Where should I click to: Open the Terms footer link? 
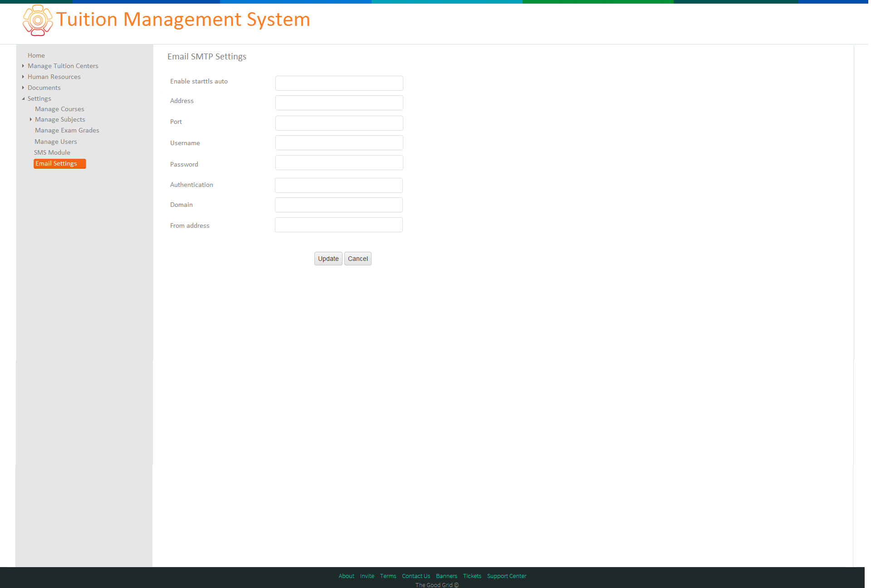tap(388, 576)
